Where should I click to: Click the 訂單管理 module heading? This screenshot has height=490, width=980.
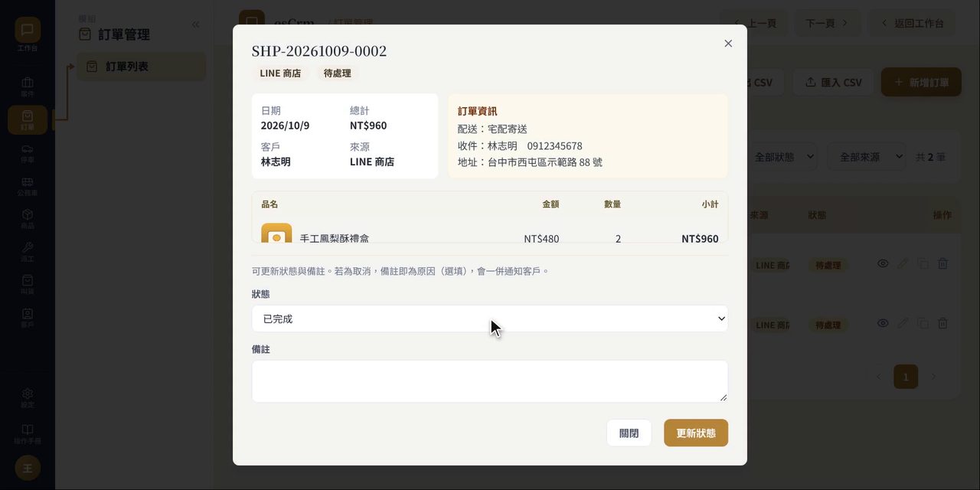(124, 34)
